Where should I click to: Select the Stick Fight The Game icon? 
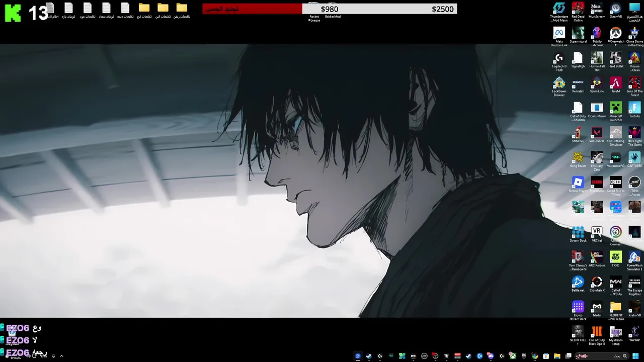(634, 137)
